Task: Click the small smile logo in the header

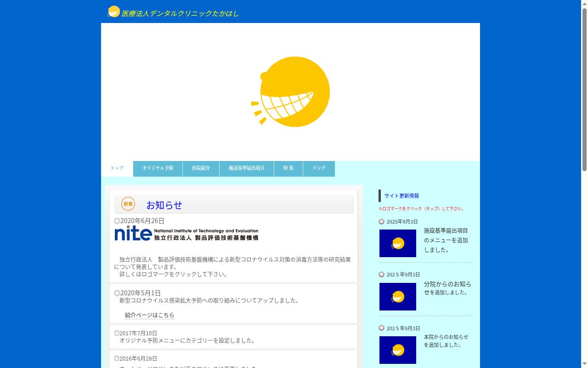Action: click(113, 11)
